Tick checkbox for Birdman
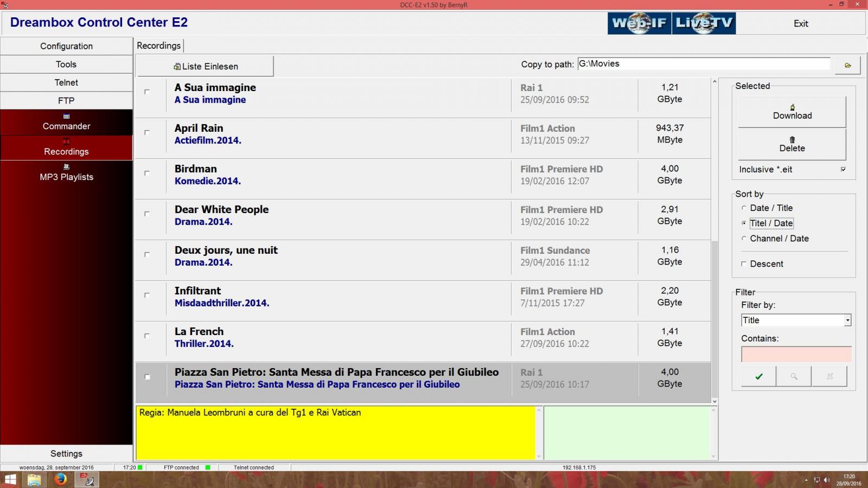The image size is (868, 488). (146, 173)
